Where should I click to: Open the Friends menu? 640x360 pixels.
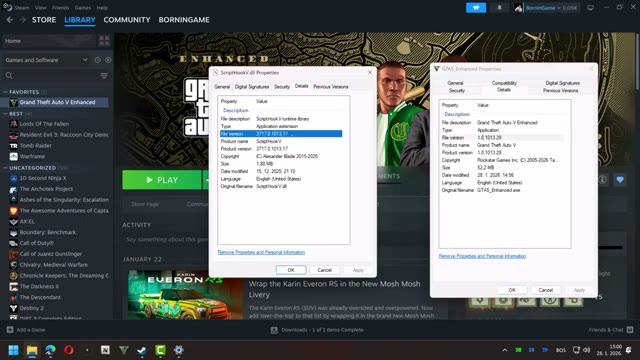click(60, 8)
